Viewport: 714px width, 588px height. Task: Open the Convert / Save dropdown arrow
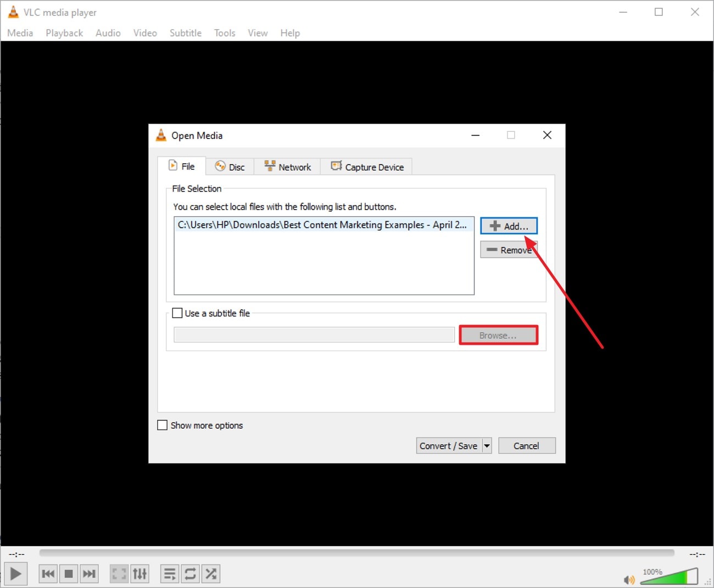pos(487,445)
